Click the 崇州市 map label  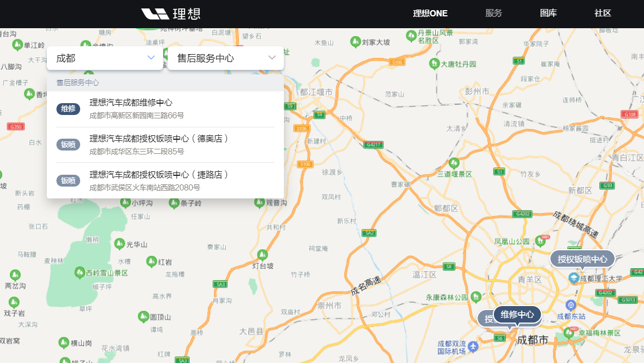click(330, 306)
